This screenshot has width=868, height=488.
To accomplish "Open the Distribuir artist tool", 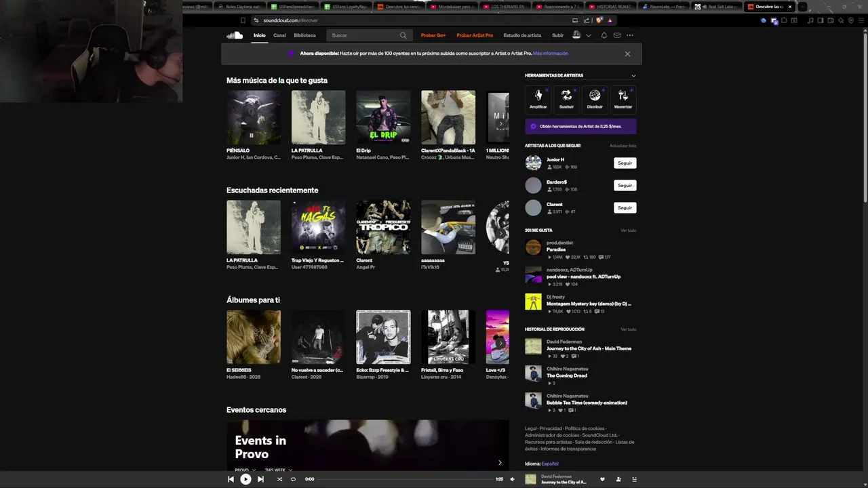I will pos(595,99).
